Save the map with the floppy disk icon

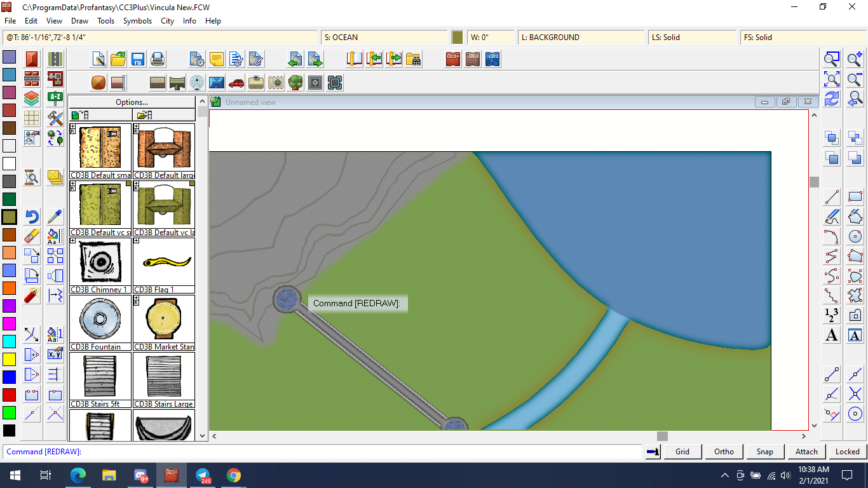tap(138, 60)
